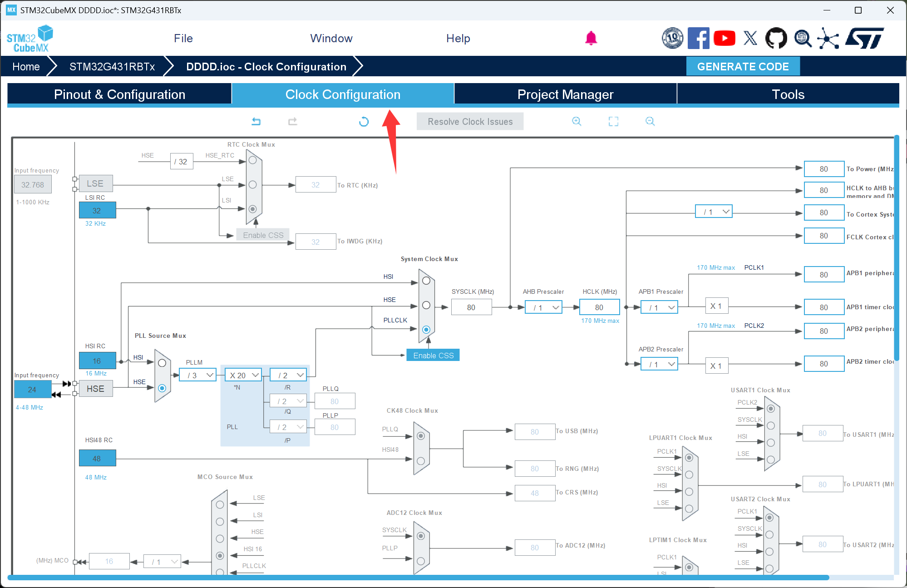Fit clock diagram to window icon
Image resolution: width=907 pixels, height=588 pixels.
click(x=613, y=121)
